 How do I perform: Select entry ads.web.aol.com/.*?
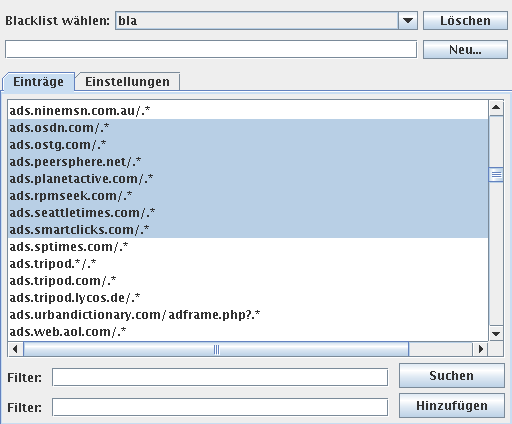pos(248,331)
